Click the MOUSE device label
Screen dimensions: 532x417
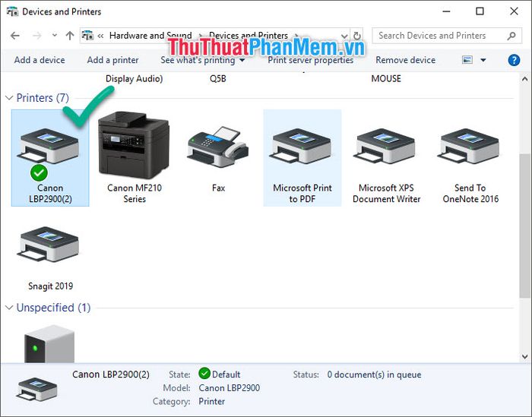click(x=386, y=79)
